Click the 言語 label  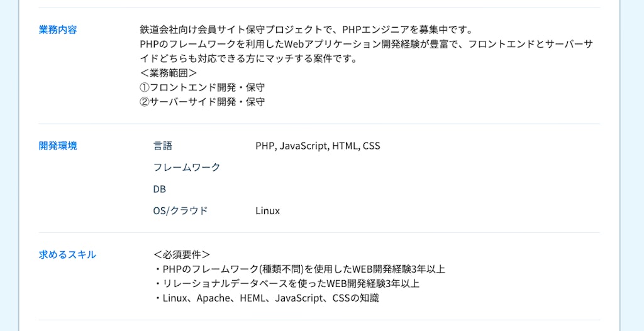tap(162, 146)
